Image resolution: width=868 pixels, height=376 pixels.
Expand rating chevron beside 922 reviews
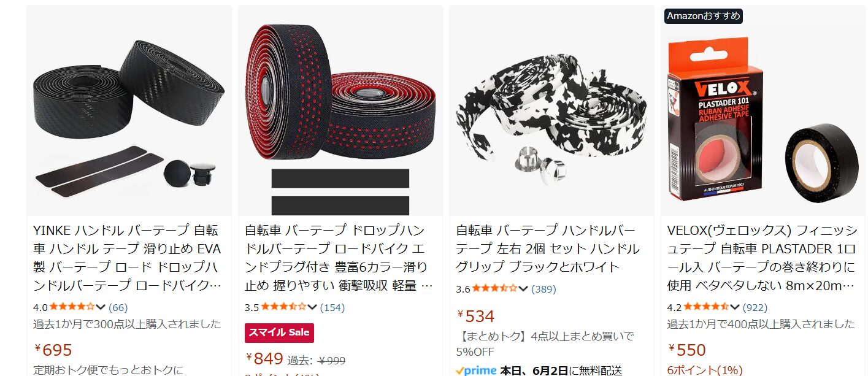click(735, 307)
